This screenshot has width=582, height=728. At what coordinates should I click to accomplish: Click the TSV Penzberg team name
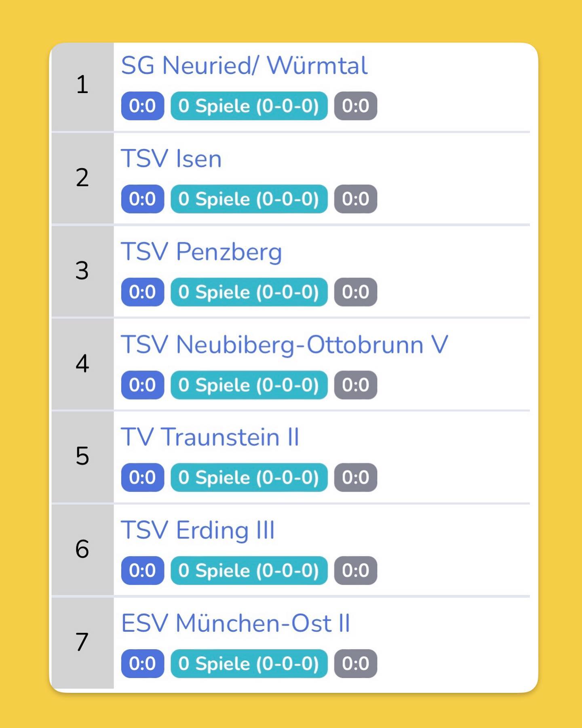pyautogui.click(x=201, y=252)
